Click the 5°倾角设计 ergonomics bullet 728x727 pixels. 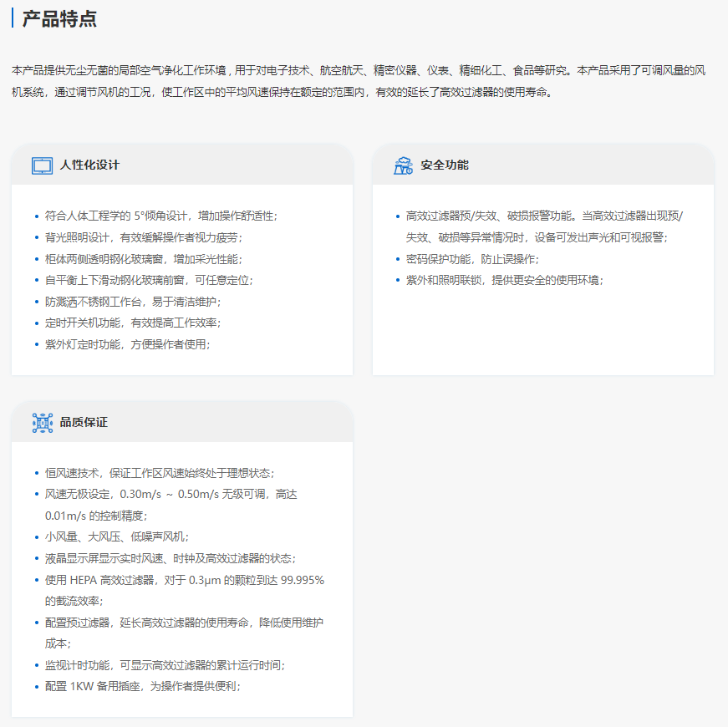tap(160, 216)
